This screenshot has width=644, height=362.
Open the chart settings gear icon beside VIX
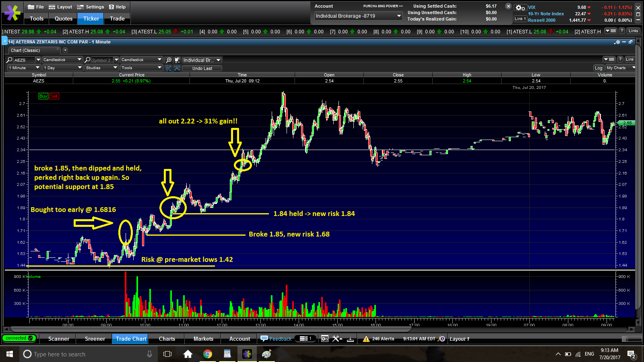coord(520,7)
